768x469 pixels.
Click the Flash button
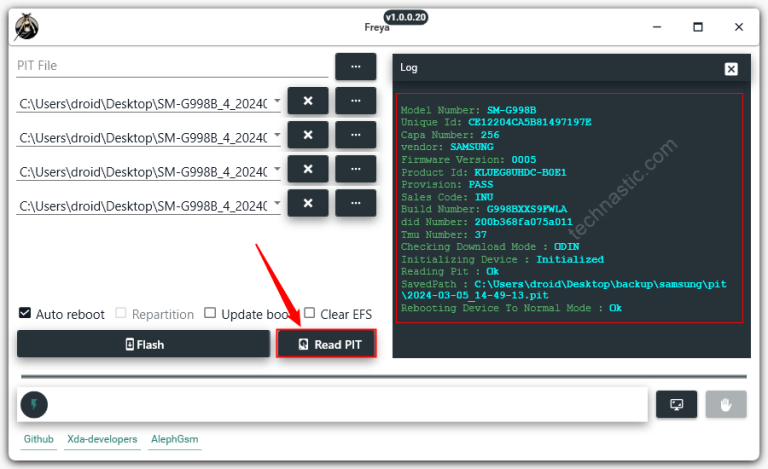pos(144,344)
